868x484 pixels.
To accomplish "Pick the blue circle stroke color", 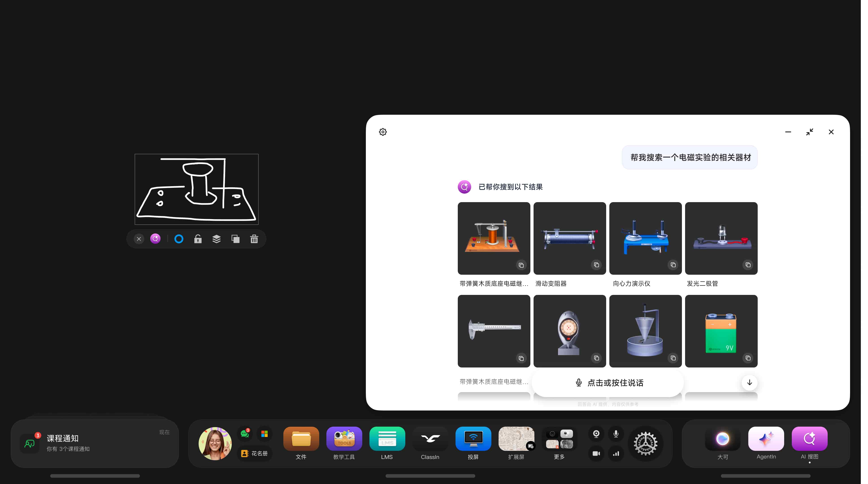I will coord(179,239).
